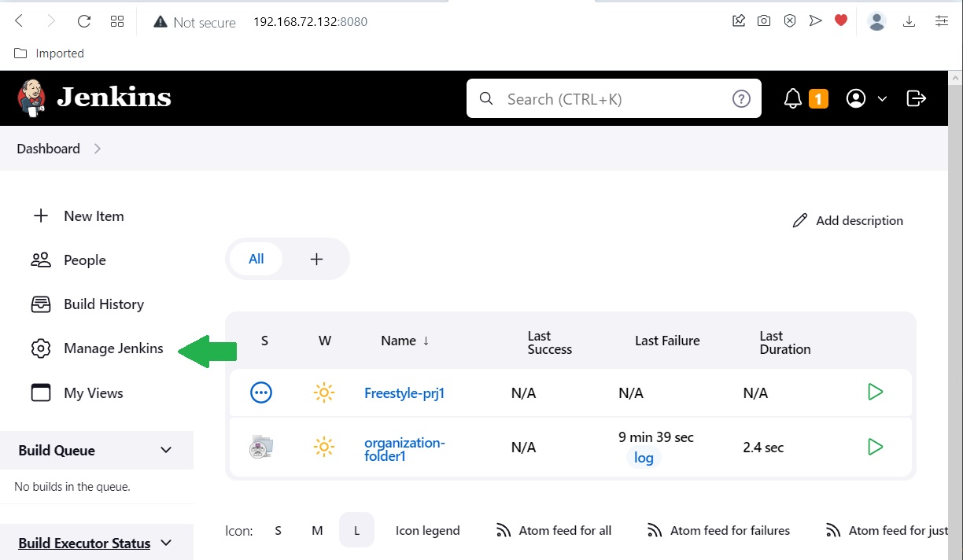
Task: Click Freestyle-prj1 not-built status icon
Action: tap(261, 392)
